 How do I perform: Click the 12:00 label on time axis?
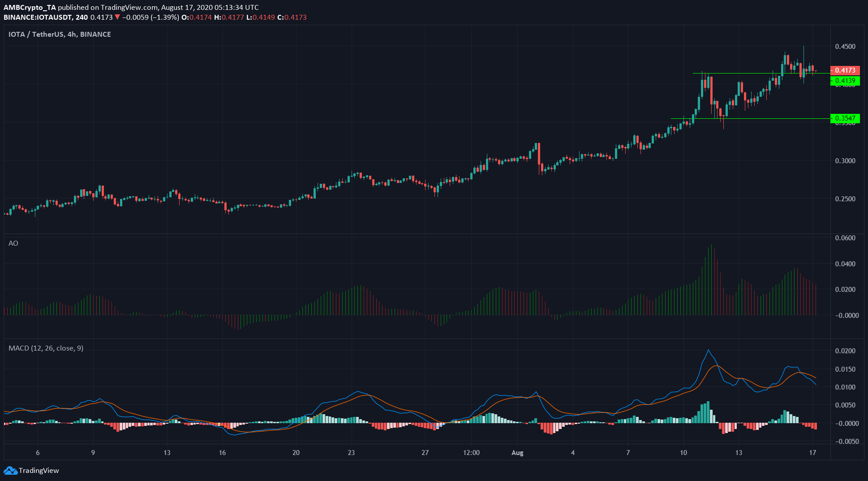(x=471, y=452)
